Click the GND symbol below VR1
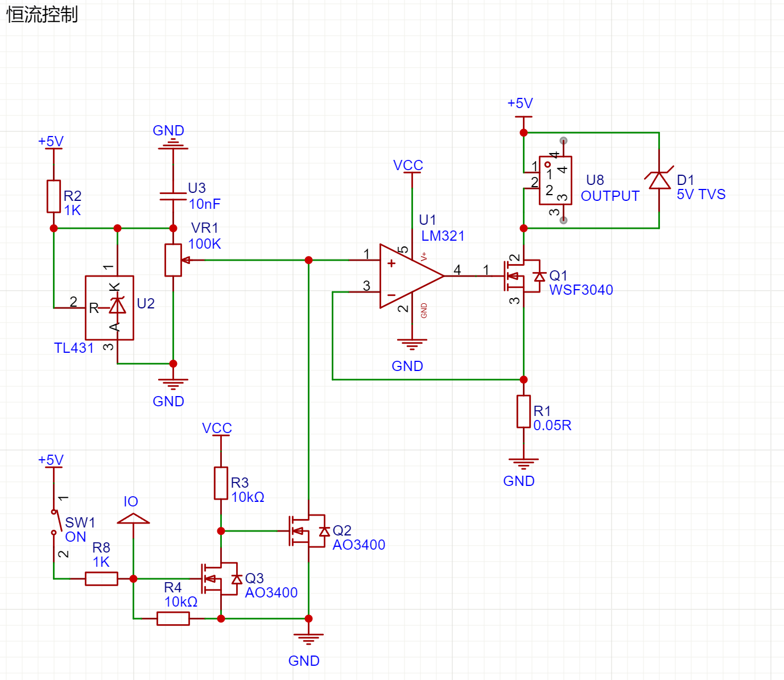Image resolution: width=784 pixels, height=680 pixels. 173,384
